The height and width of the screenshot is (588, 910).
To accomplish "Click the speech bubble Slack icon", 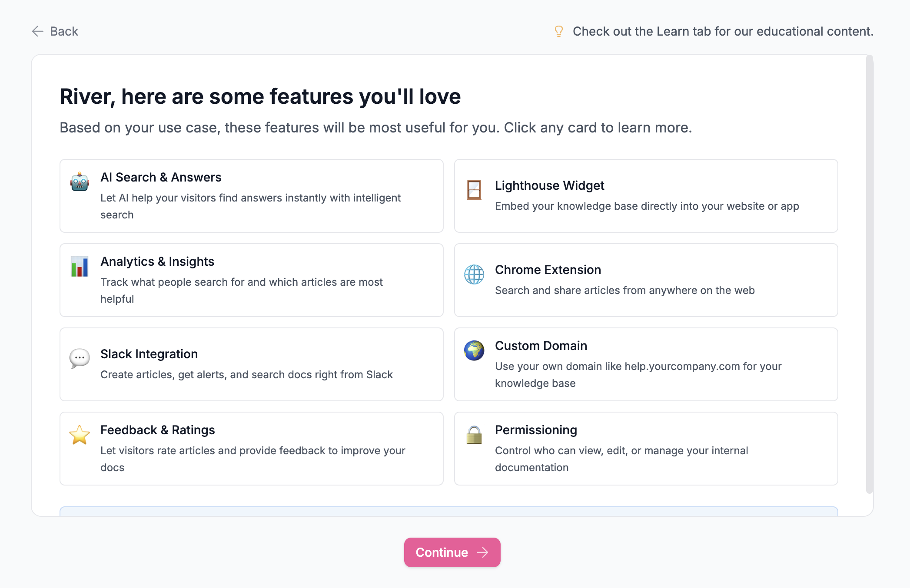I will tap(80, 358).
